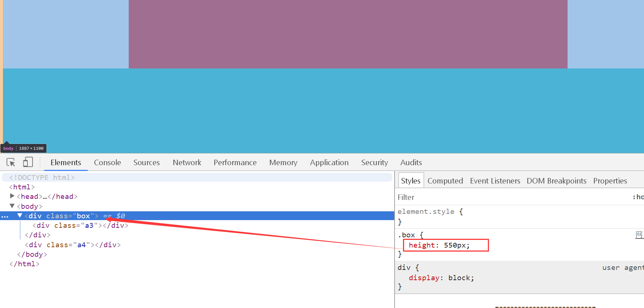Show the DOM Breakpoints pane tab

(x=557, y=181)
